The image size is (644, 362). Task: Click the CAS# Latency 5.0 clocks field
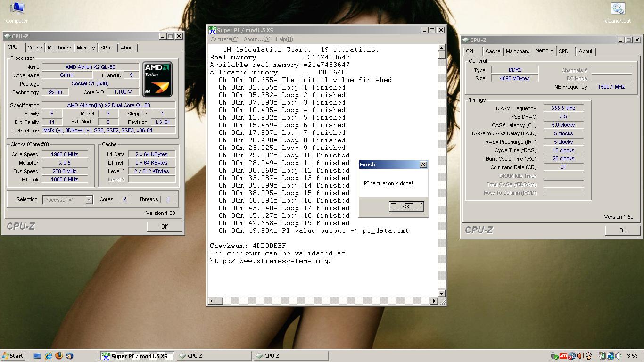click(x=563, y=125)
